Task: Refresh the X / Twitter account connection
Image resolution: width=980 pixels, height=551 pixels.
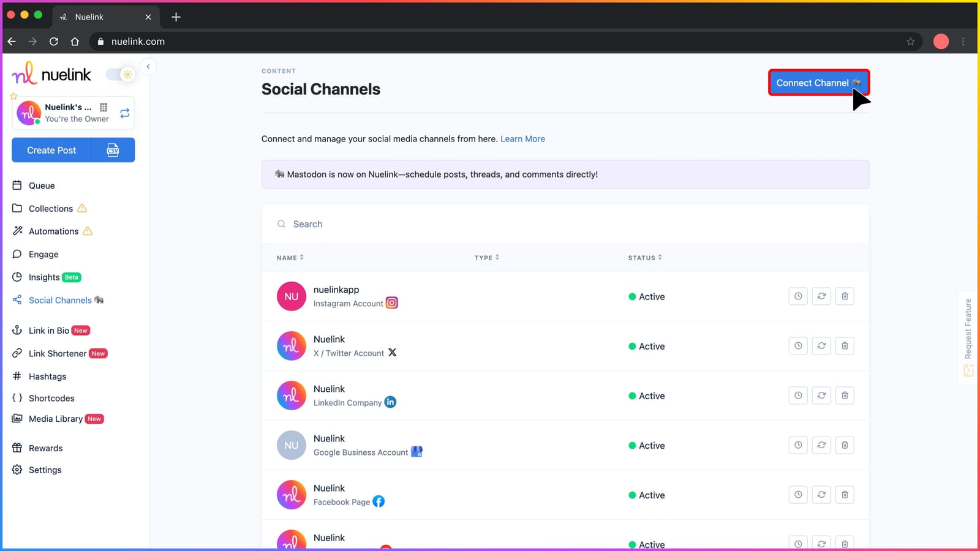Action: (821, 346)
